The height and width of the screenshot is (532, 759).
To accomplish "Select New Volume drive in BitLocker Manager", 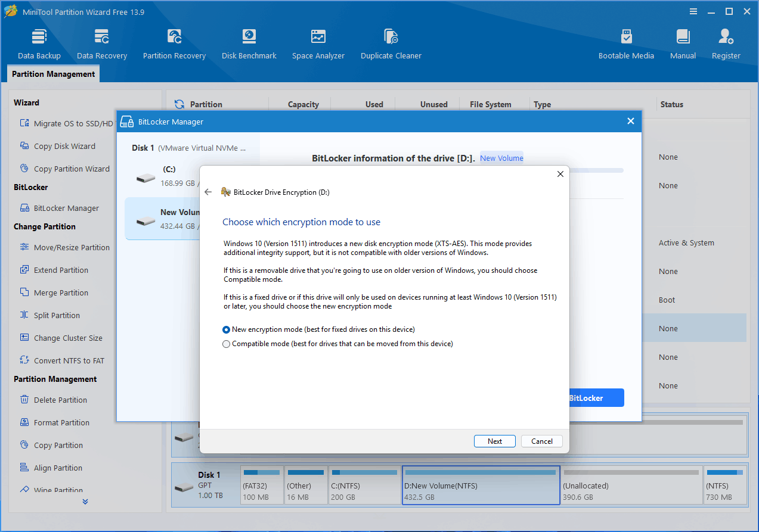I will coord(162,219).
